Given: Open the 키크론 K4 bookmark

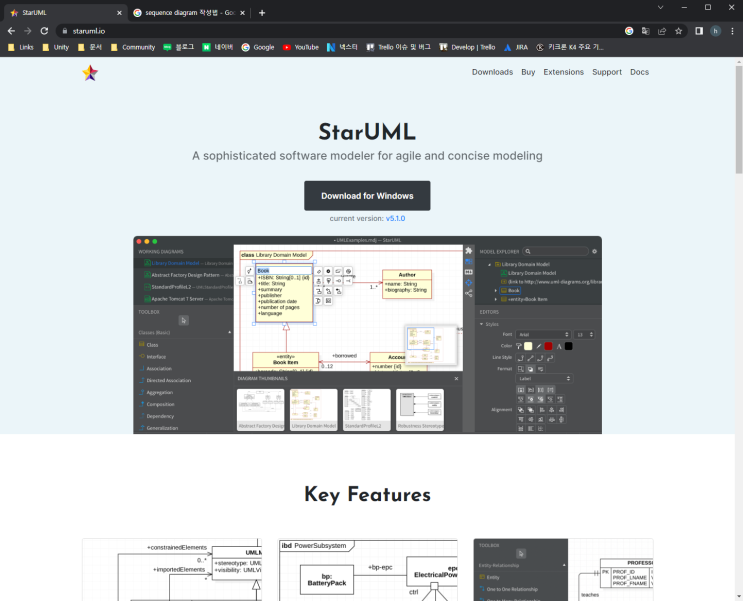Looking at the screenshot, I should click(x=570, y=47).
